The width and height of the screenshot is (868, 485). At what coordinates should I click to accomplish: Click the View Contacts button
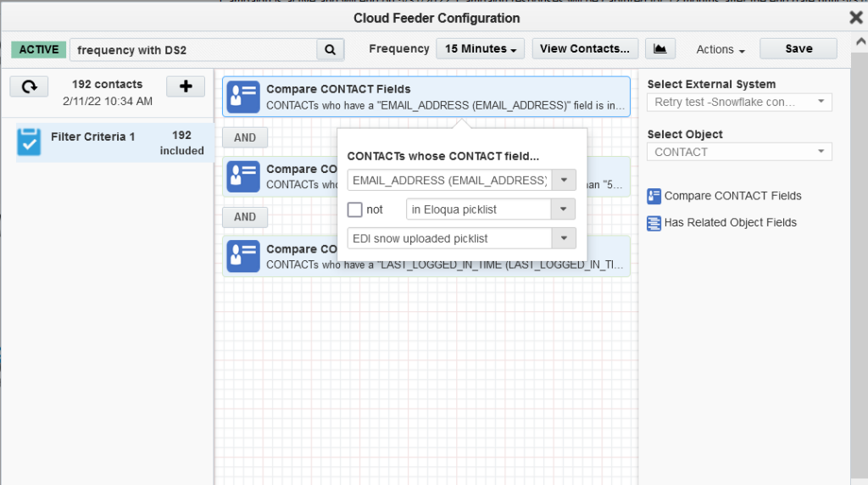coord(585,49)
